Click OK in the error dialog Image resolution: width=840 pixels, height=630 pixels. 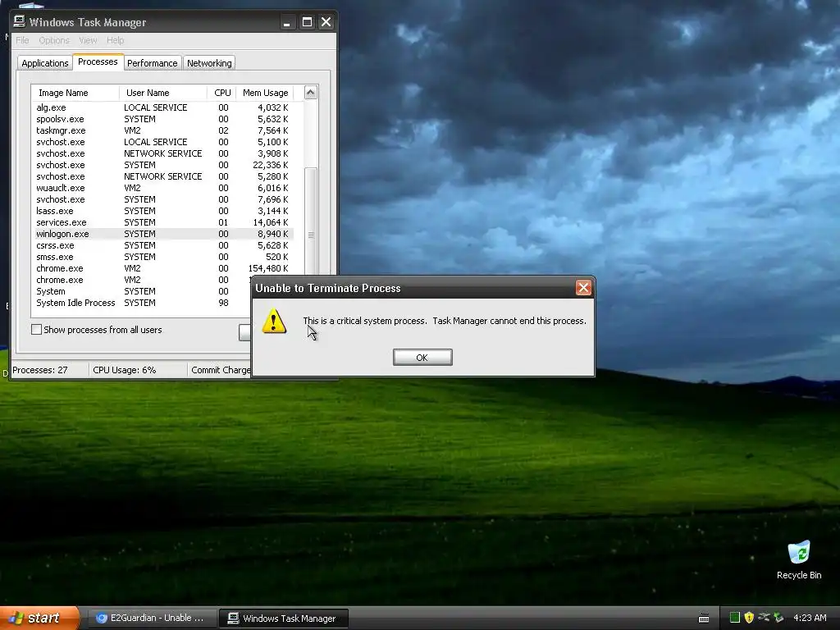pos(422,358)
